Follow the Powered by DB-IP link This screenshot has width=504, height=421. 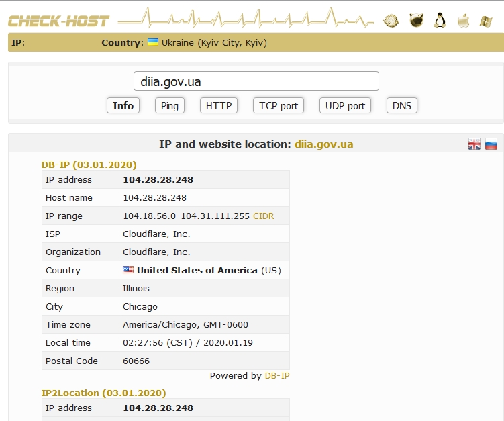[277, 375]
